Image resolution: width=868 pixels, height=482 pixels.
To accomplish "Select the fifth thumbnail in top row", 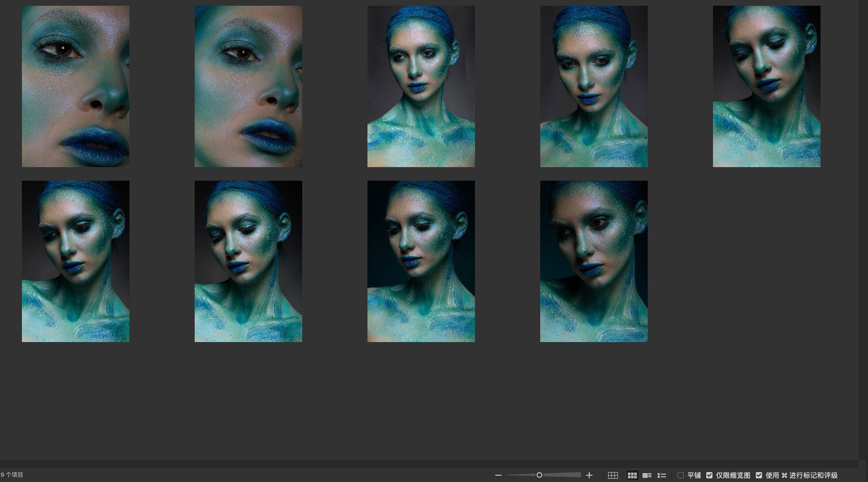I will click(767, 86).
